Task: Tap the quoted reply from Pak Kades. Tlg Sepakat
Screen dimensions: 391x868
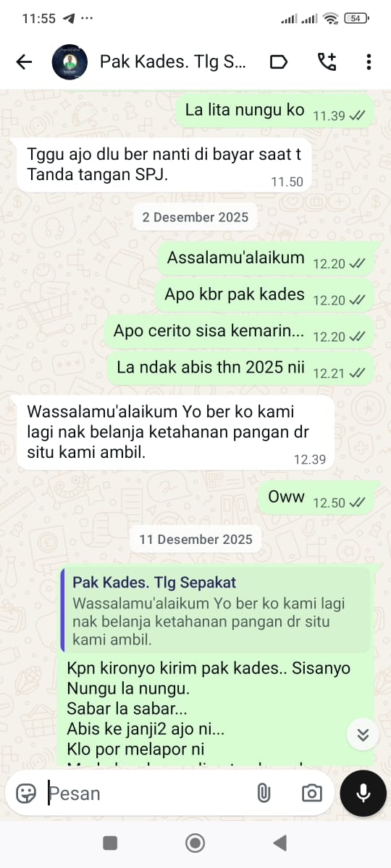Action: (x=216, y=610)
